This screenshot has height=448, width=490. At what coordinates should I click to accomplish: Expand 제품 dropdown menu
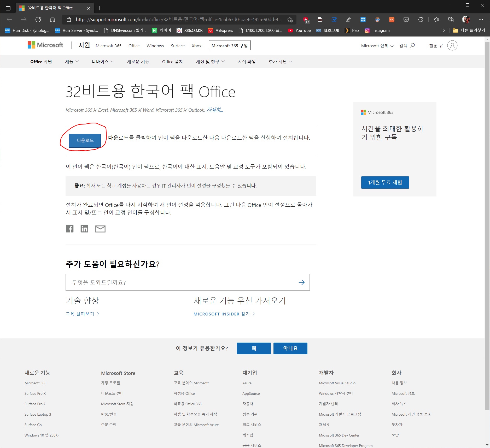pos(72,62)
